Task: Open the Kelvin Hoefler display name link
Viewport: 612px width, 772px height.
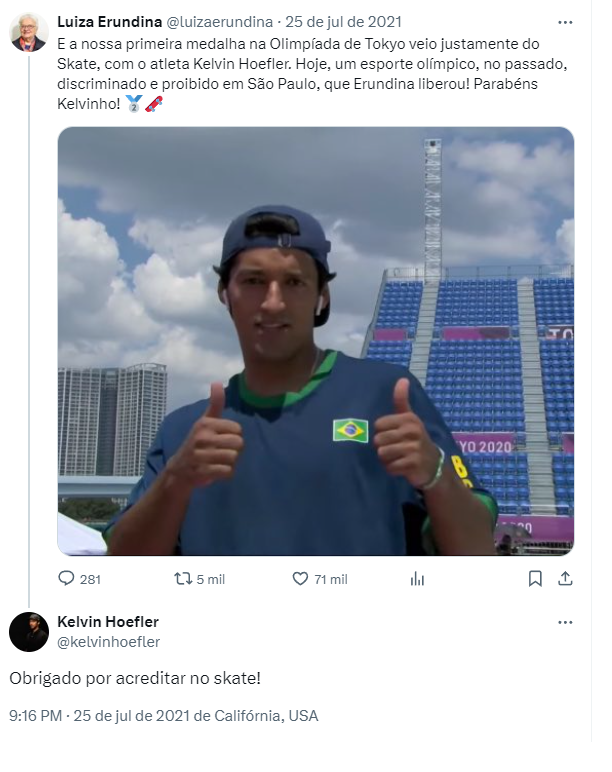Action: (x=108, y=622)
